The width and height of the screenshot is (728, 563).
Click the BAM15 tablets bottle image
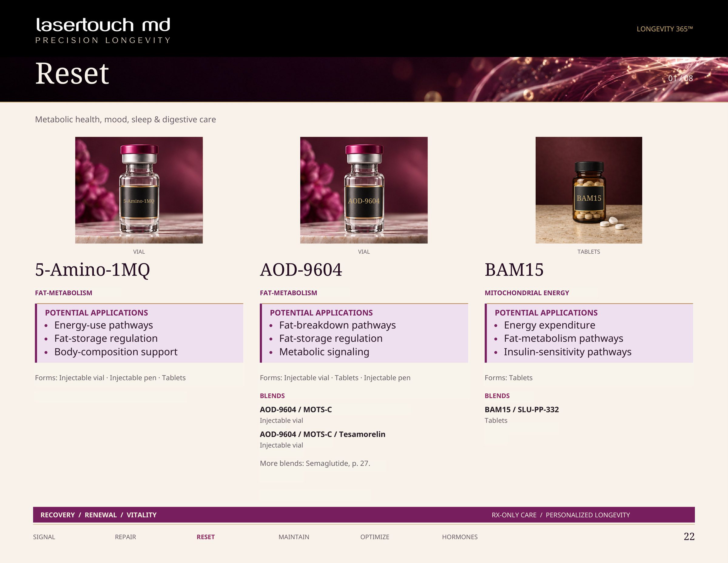point(589,190)
